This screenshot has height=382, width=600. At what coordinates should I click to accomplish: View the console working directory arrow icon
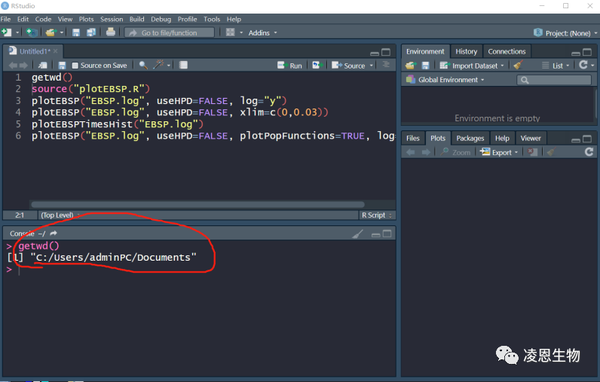(54, 233)
